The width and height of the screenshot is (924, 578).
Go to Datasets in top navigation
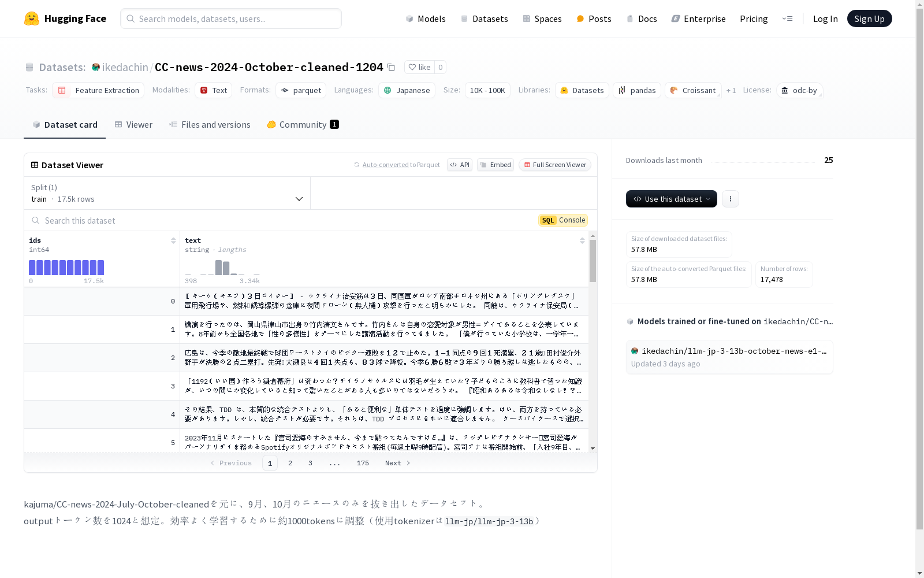pos(484,18)
